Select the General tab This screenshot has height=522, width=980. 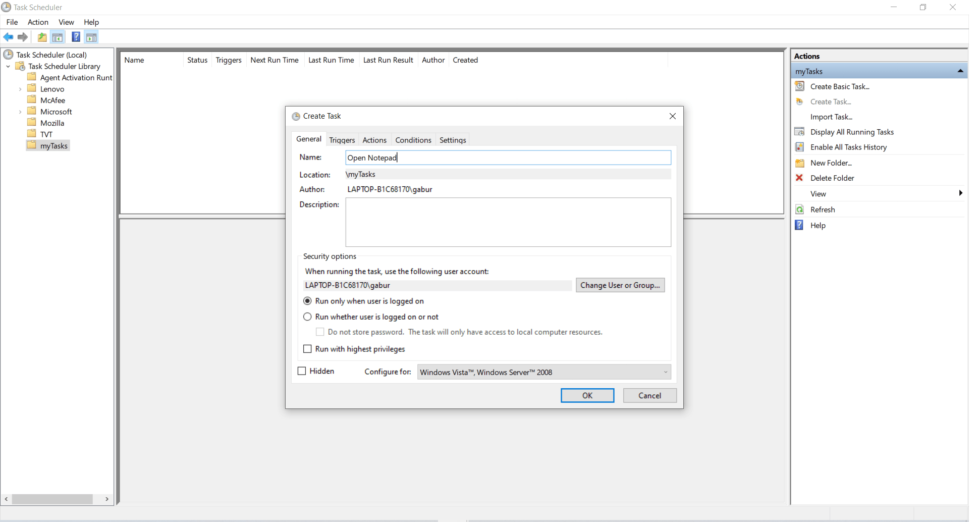click(309, 139)
